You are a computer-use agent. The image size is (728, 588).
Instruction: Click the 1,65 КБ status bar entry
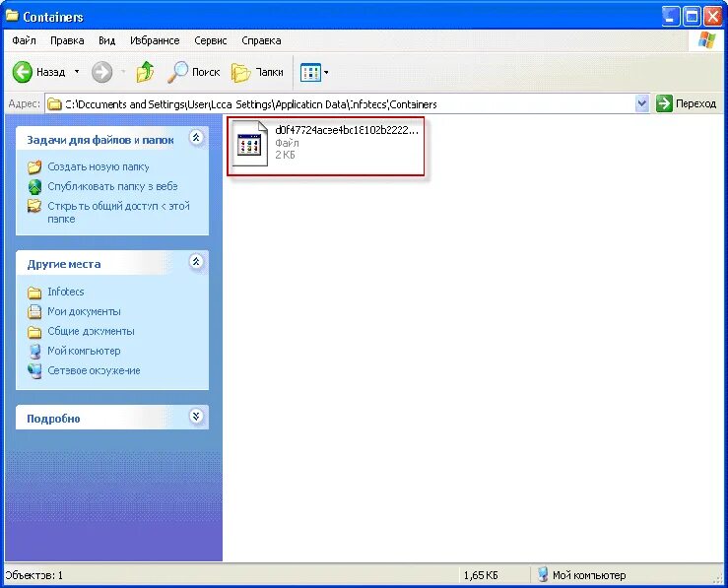481,575
